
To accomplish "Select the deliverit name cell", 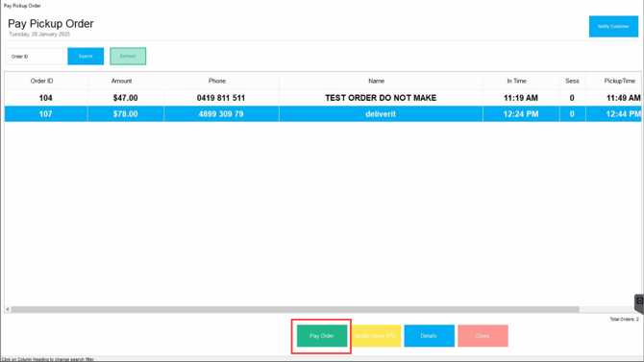I will coord(381,113).
